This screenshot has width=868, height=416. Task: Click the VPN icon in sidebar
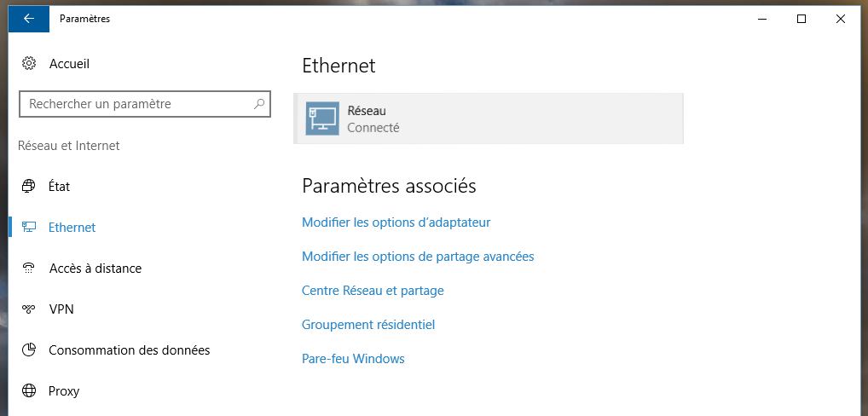(29, 309)
